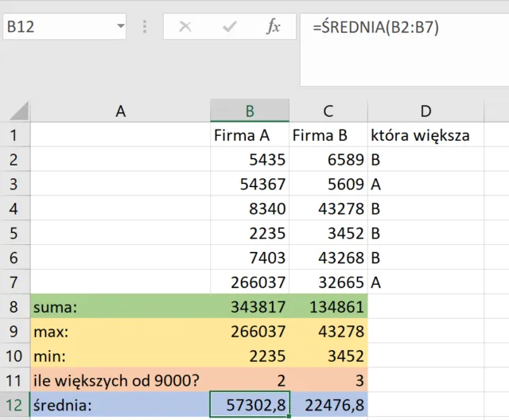The height and width of the screenshot is (420, 509).
Task: Click the three-dot name box resize handle
Action: click(145, 27)
